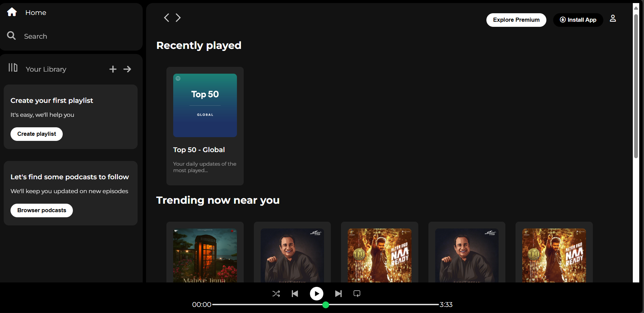Open Search from the sidebar text
This screenshot has height=313, width=644.
pyautogui.click(x=36, y=36)
